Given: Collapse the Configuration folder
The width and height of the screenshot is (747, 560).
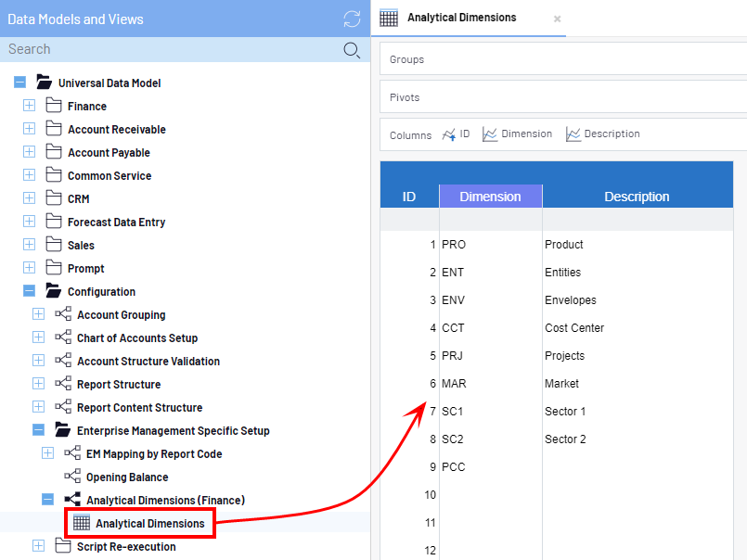Looking at the screenshot, I should coord(29,292).
